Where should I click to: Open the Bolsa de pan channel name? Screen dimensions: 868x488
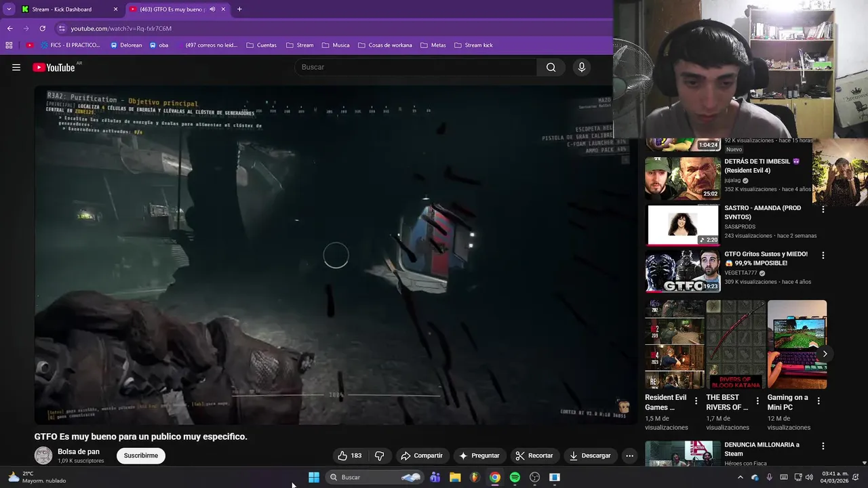coord(79,451)
